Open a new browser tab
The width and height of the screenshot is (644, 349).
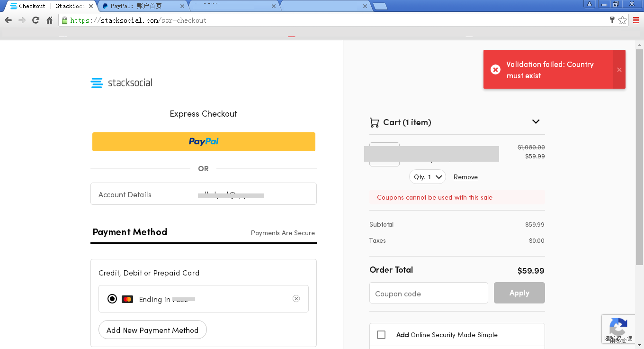(380, 6)
